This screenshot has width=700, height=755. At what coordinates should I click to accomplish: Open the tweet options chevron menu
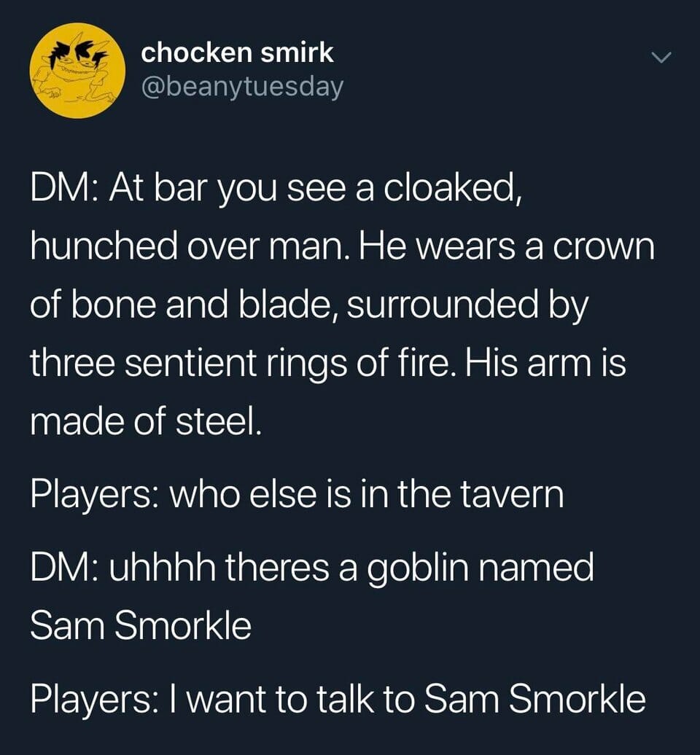[x=661, y=58]
